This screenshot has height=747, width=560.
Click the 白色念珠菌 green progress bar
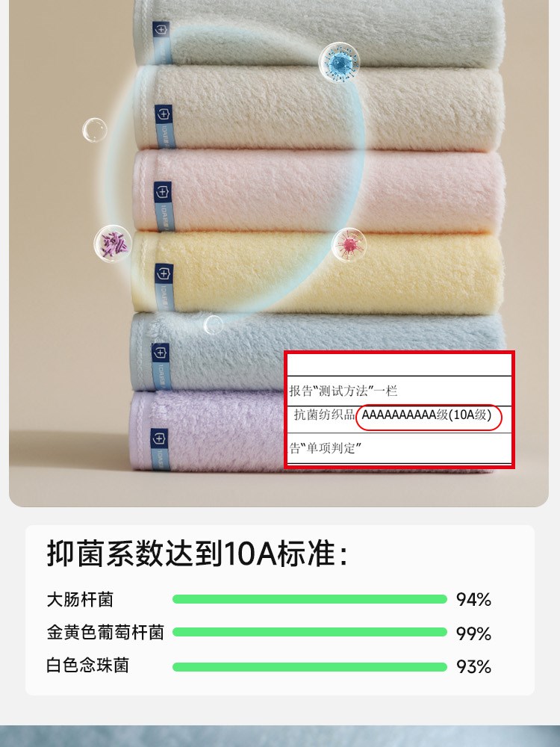(310, 666)
